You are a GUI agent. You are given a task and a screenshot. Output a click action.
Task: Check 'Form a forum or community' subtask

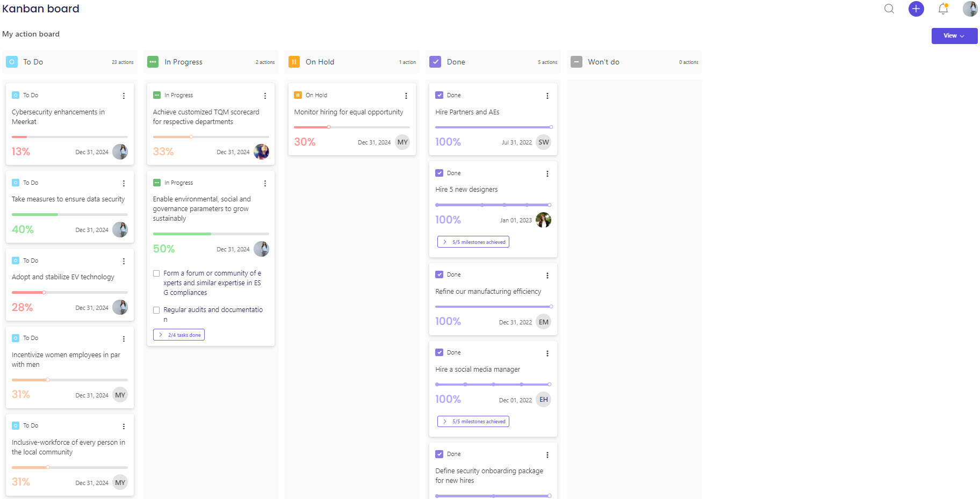156,273
